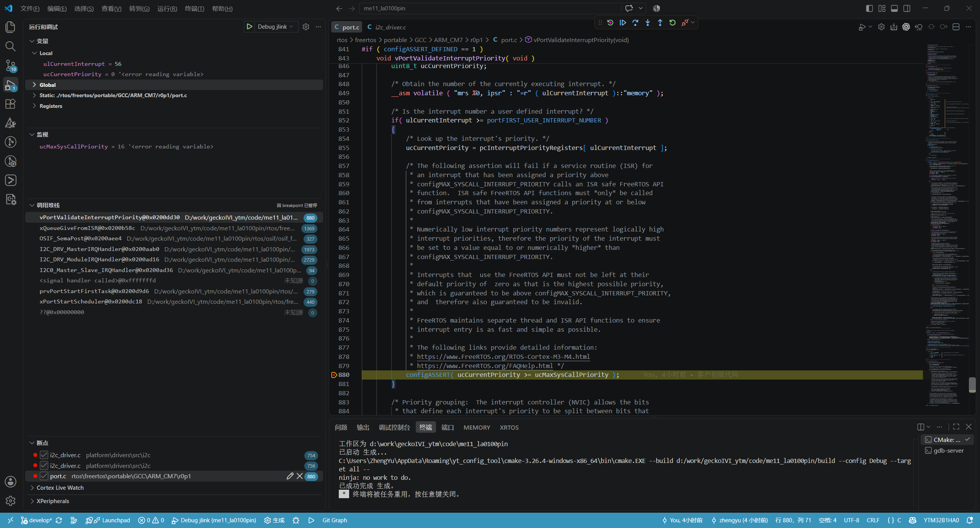980x528 pixels.
Task: Open the 终端(T) menu
Action: (x=194, y=8)
